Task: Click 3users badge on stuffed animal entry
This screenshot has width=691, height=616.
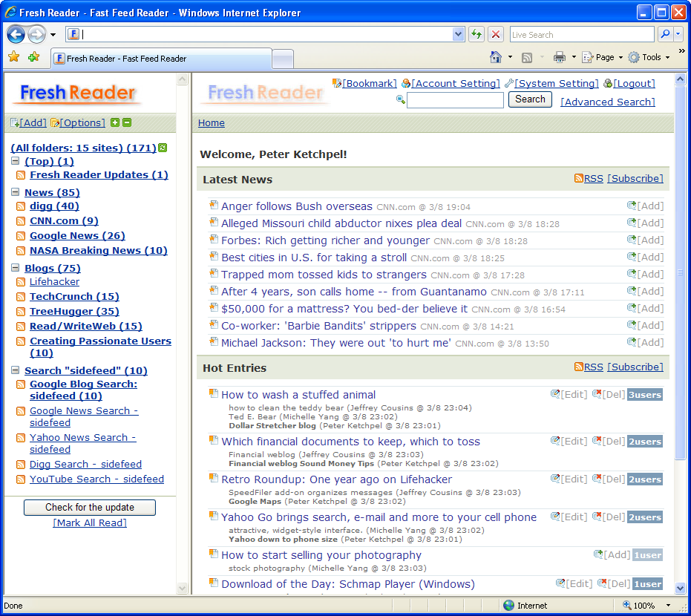Action: click(x=645, y=395)
